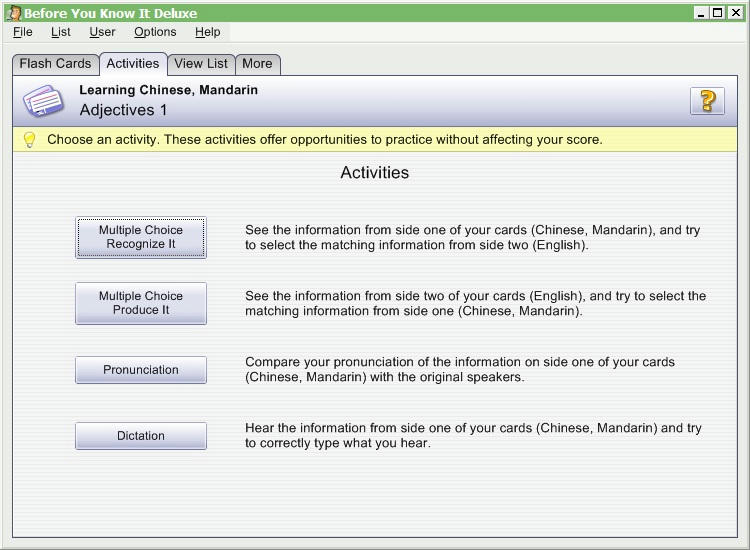Image resolution: width=750 pixels, height=550 pixels.
Task: Start Multiple Choice Recognize It activity
Action: tap(141, 237)
